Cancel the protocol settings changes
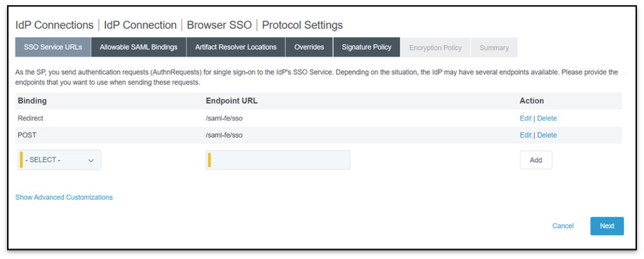The height and width of the screenshot is (259, 644). 563,226
